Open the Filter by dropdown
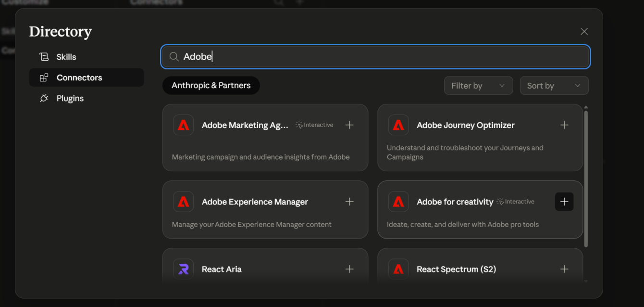 (478, 86)
